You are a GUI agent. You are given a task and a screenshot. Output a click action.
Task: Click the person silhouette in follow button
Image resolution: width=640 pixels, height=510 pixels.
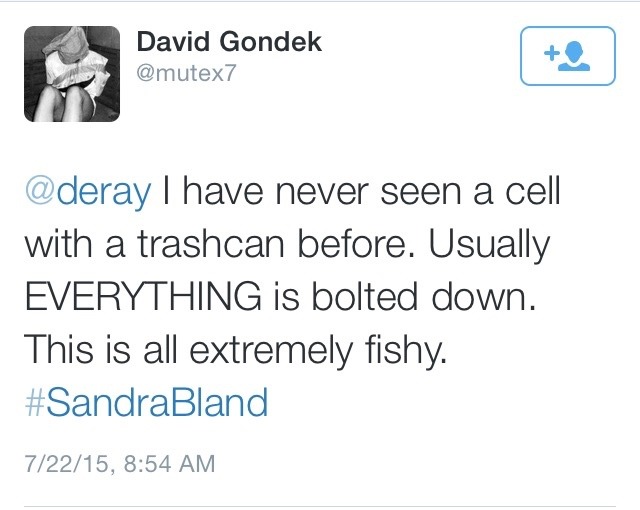(575, 57)
